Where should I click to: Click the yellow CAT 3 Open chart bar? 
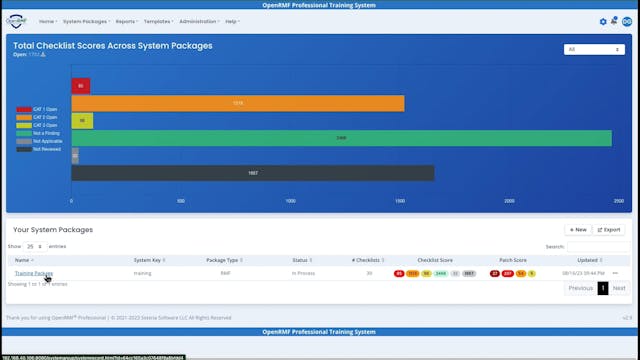[x=82, y=121]
